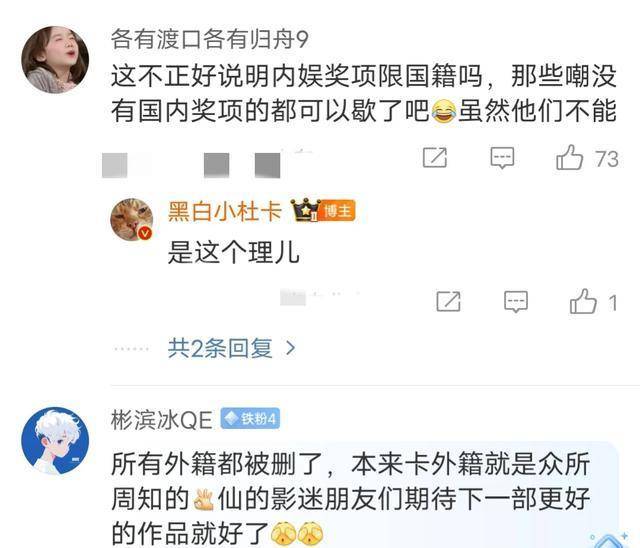View cat avatar of 黑白小杜卡
The width and height of the screenshot is (640, 548).
pyautogui.click(x=131, y=220)
